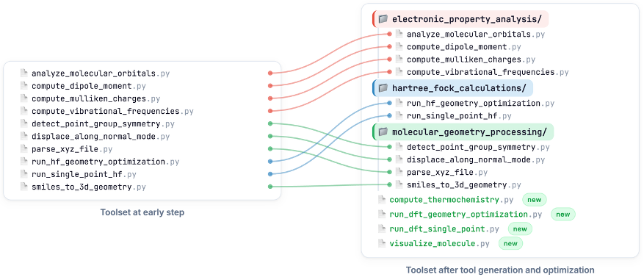644x277 pixels.
Task: Click file icon beside displace_along_normal_mode.py in early toolset
Action: coord(23,137)
